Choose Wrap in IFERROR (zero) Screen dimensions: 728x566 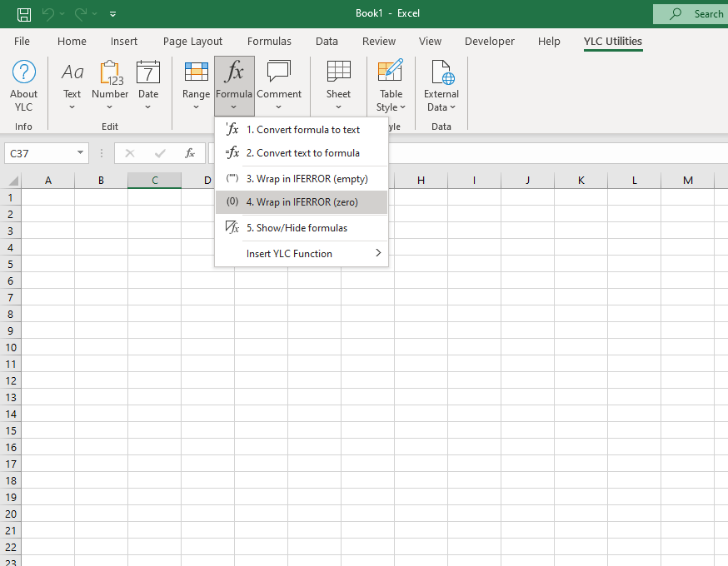coord(302,202)
